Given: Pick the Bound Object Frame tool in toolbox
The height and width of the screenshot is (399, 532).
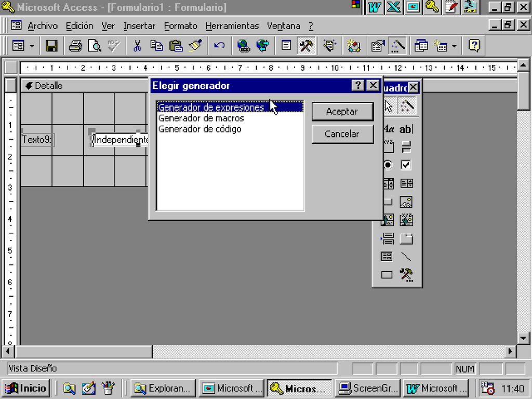Looking at the screenshot, I should 406,220.
